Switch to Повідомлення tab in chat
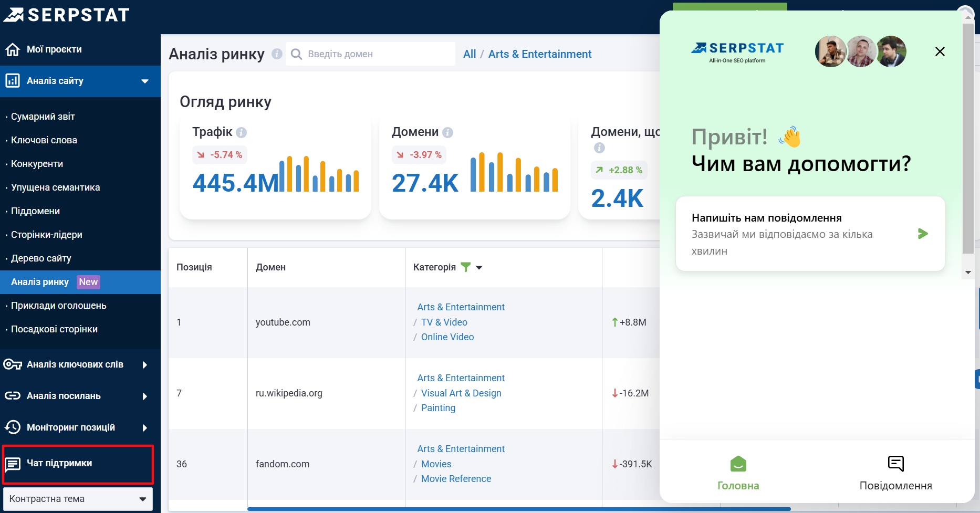 click(x=896, y=473)
